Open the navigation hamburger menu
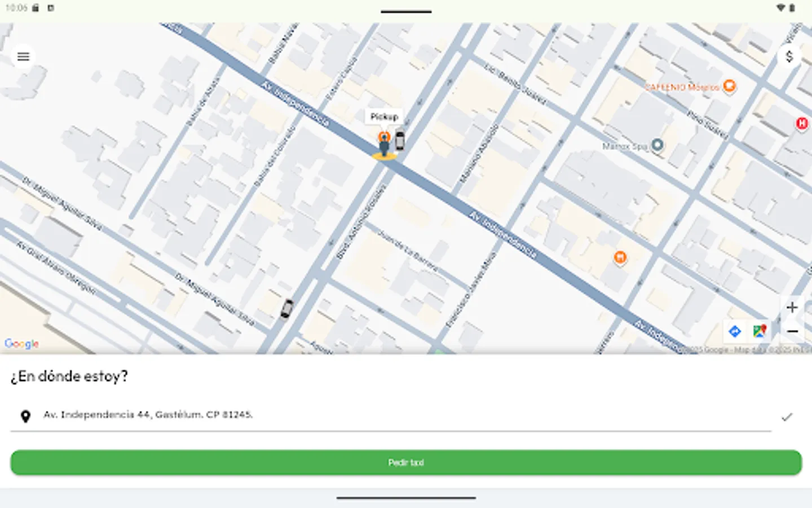812x508 pixels. pyautogui.click(x=23, y=56)
